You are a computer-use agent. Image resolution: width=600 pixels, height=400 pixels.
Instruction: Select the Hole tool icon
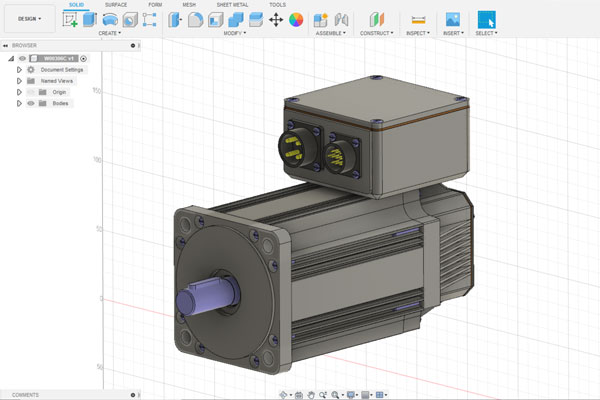click(130, 20)
